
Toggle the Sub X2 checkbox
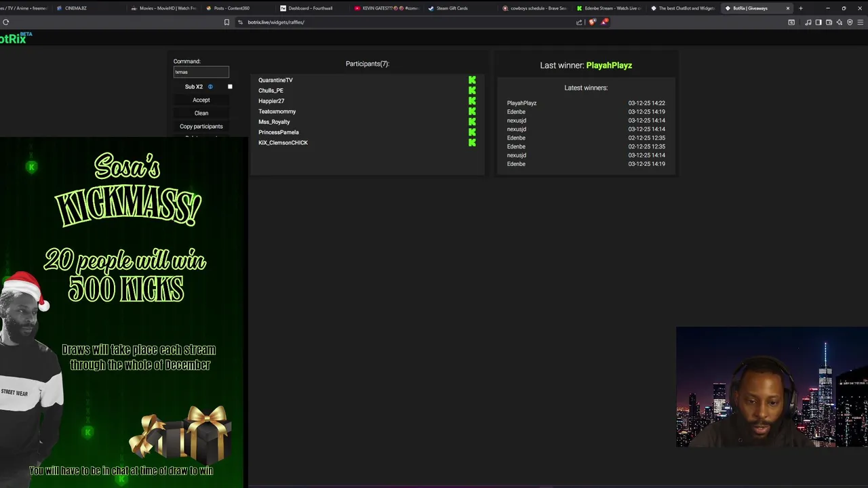tap(230, 87)
